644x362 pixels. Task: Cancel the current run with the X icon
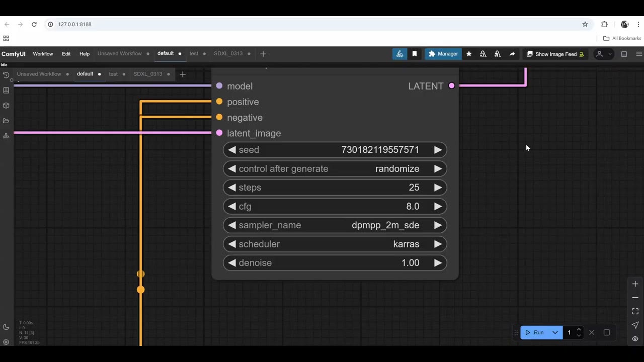pos(592,332)
